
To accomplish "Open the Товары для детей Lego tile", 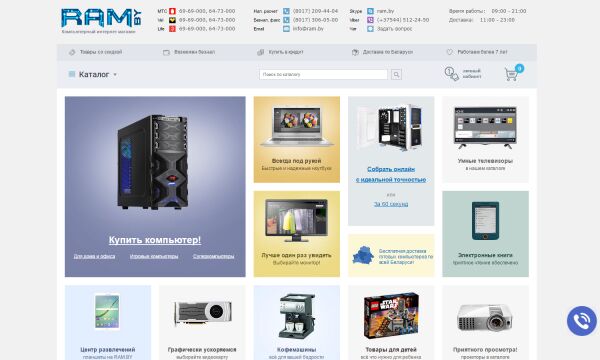I will click(x=391, y=323).
